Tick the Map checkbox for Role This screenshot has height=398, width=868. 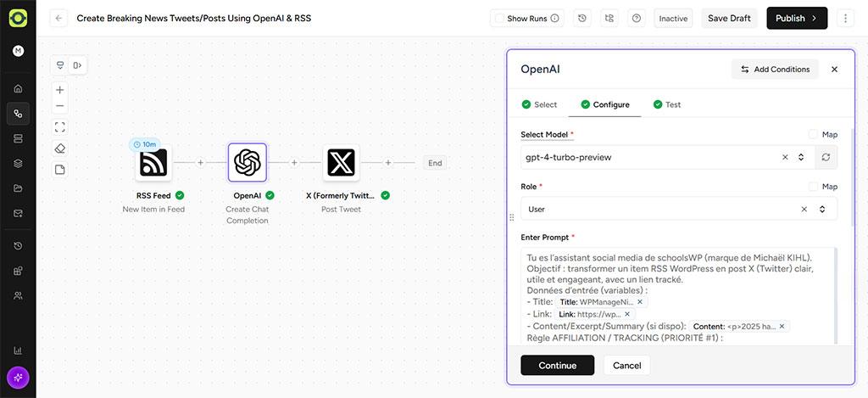813,187
